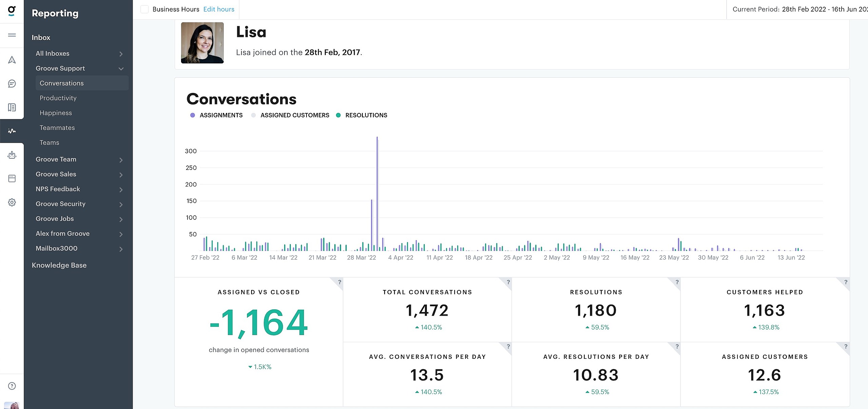Open the settings gear icon
Screen dimensions: 868x409
click(12, 202)
